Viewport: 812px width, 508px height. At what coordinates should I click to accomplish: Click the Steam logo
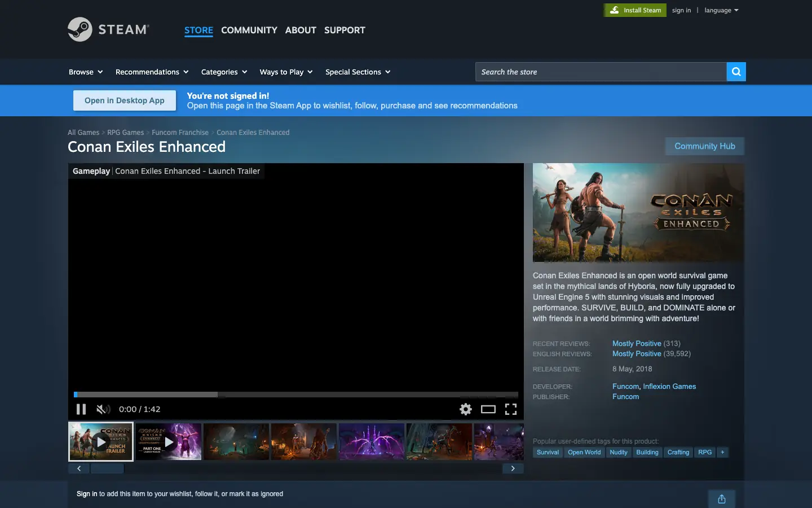(109, 29)
